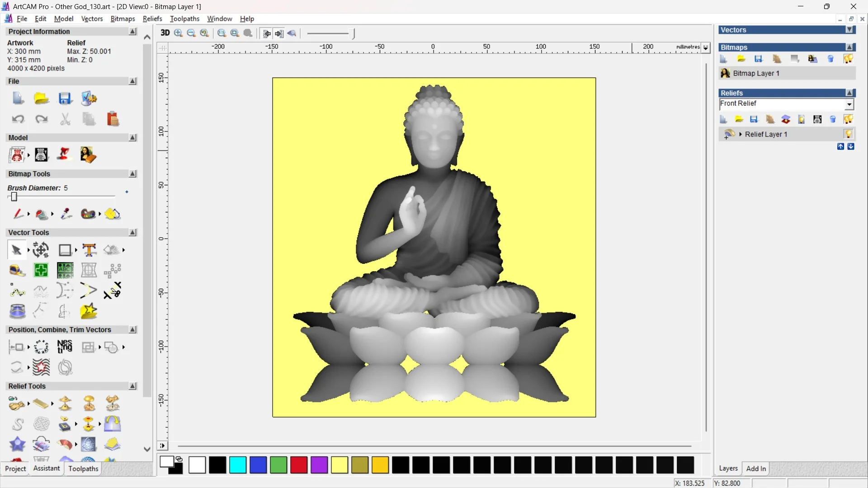Click the Add In button
Screen dimensions: 868x488
pos(756,469)
